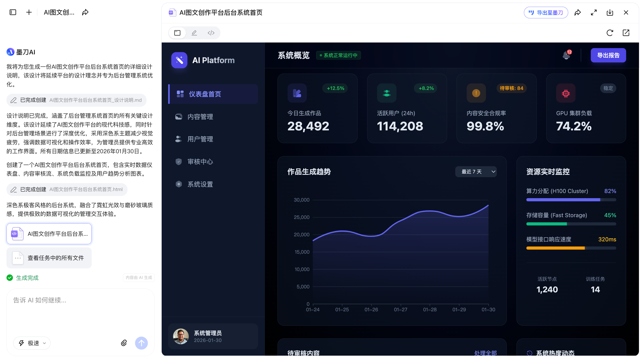Click the notification bell icon
Image resolution: width=644 pixels, height=361 pixels.
tap(566, 55)
